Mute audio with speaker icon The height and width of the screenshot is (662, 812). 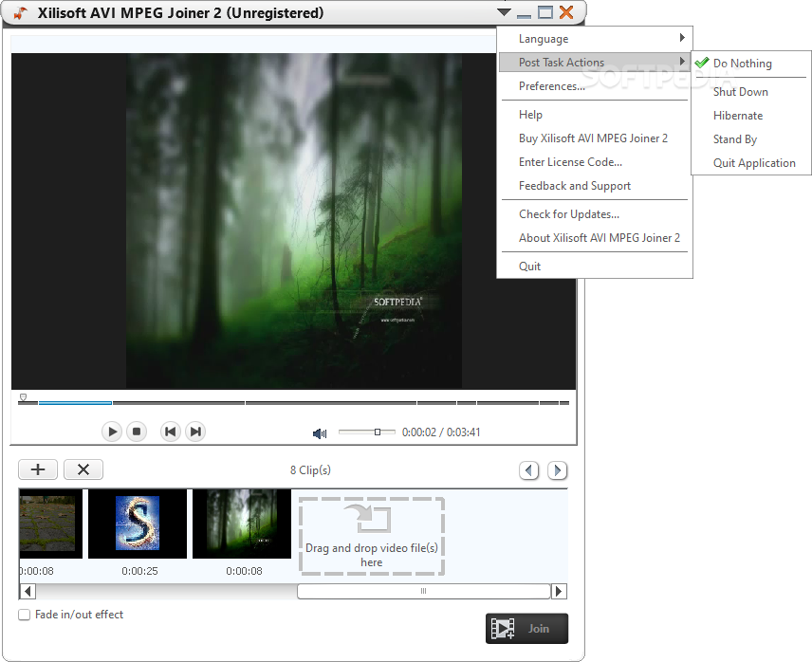320,433
